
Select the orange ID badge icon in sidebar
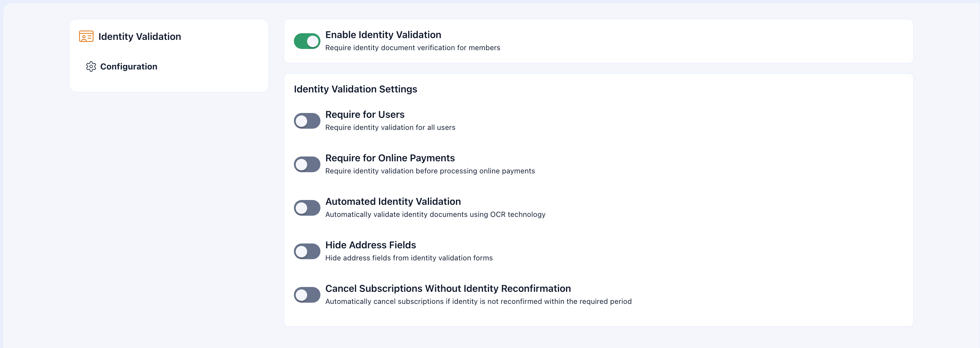pyautogui.click(x=86, y=37)
